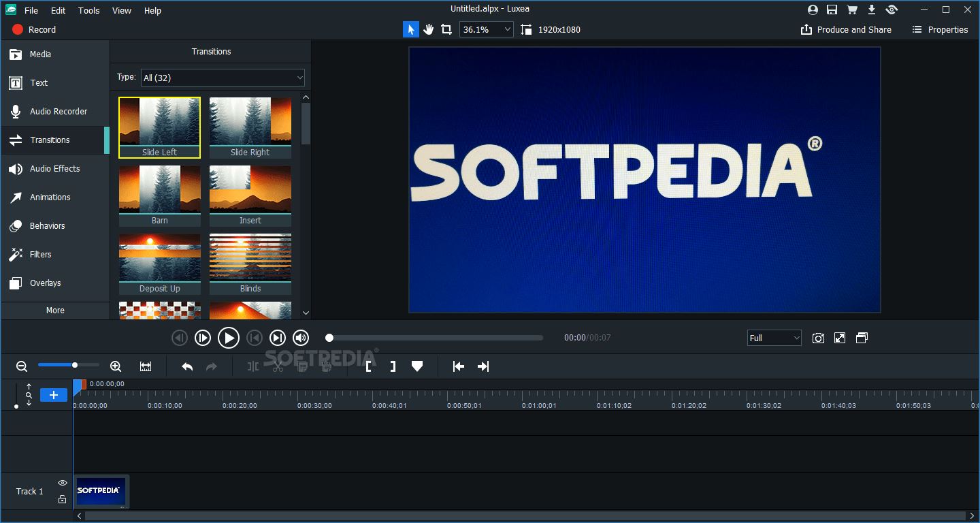The width and height of the screenshot is (980, 523).
Task: Zoom in the timeline
Action: point(116,366)
